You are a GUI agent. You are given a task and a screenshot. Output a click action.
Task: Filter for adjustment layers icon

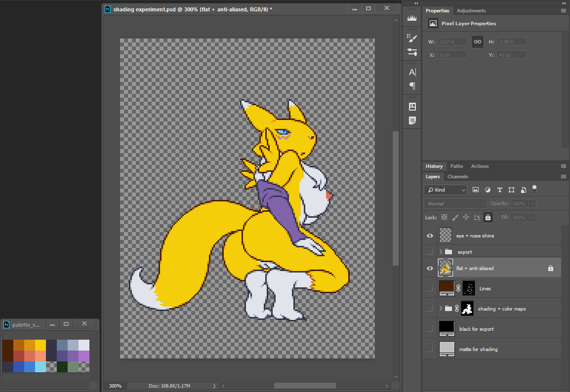pos(488,190)
